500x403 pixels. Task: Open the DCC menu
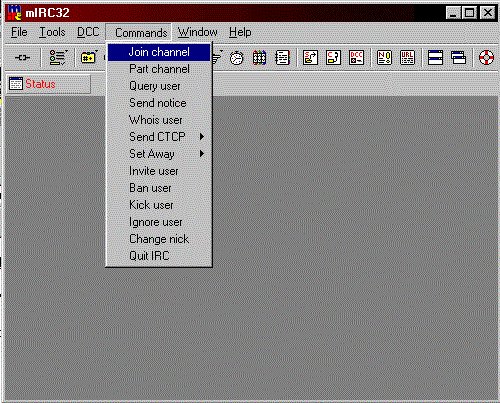click(88, 32)
